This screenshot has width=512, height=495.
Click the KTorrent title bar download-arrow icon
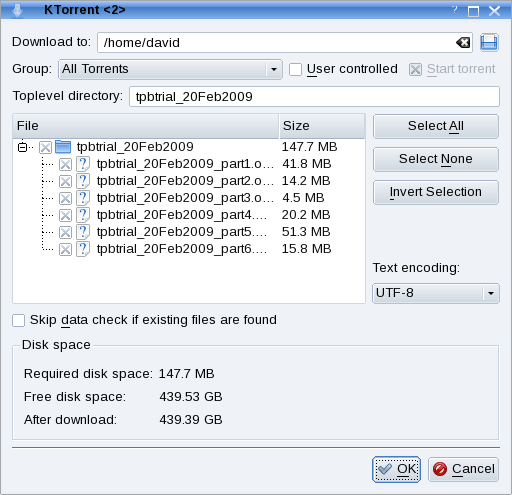(x=17, y=10)
